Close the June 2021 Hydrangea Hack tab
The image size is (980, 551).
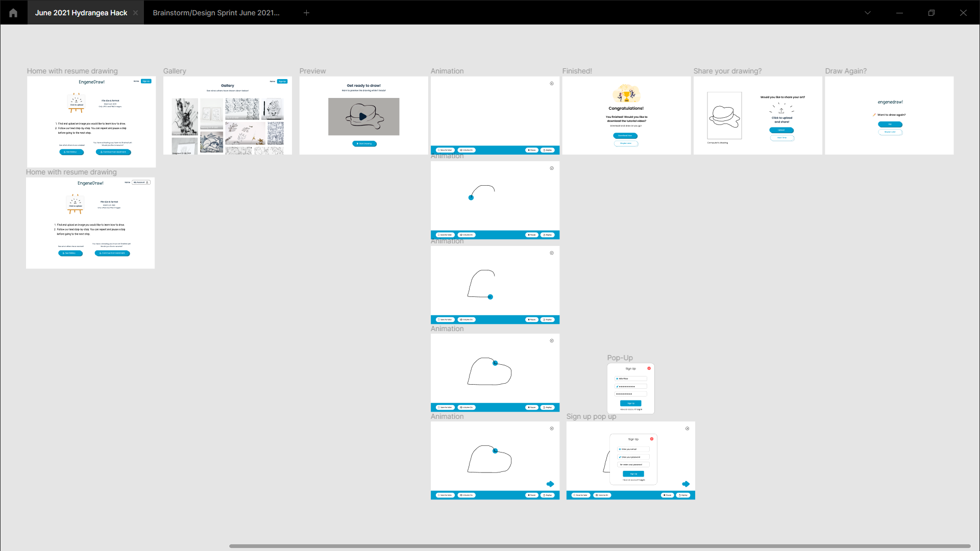pyautogui.click(x=135, y=13)
